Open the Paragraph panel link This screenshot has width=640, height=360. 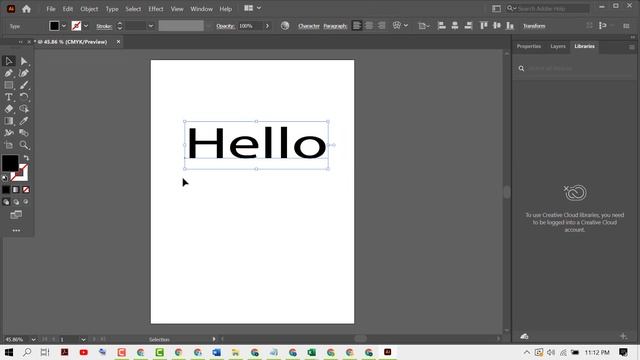click(335, 26)
